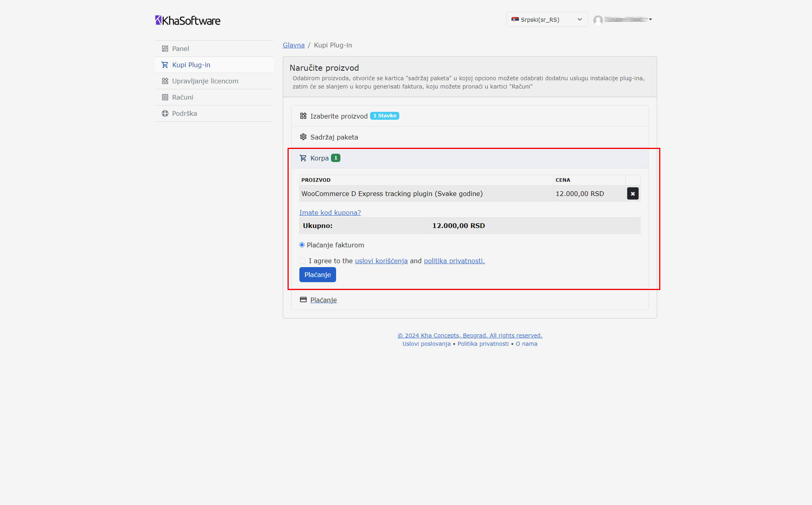This screenshot has height=505, width=812.
Task: Open Politika privatnosti footer link
Action: click(x=483, y=344)
